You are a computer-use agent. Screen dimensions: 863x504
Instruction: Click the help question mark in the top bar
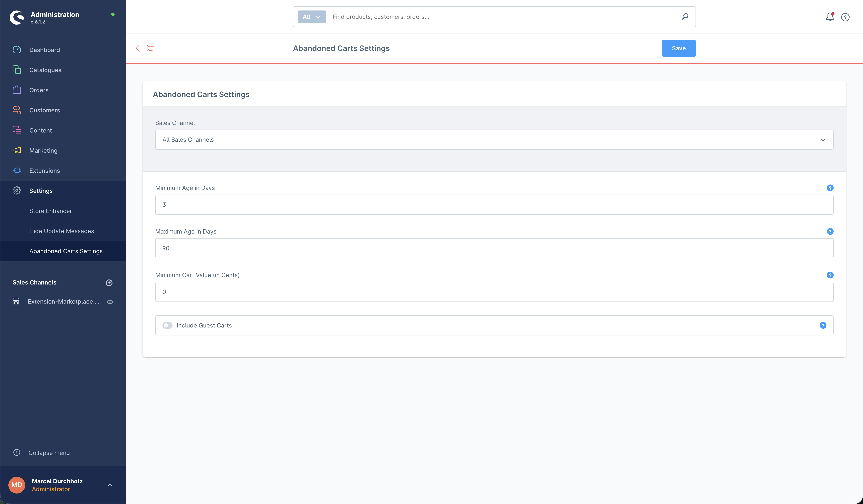pyautogui.click(x=845, y=17)
